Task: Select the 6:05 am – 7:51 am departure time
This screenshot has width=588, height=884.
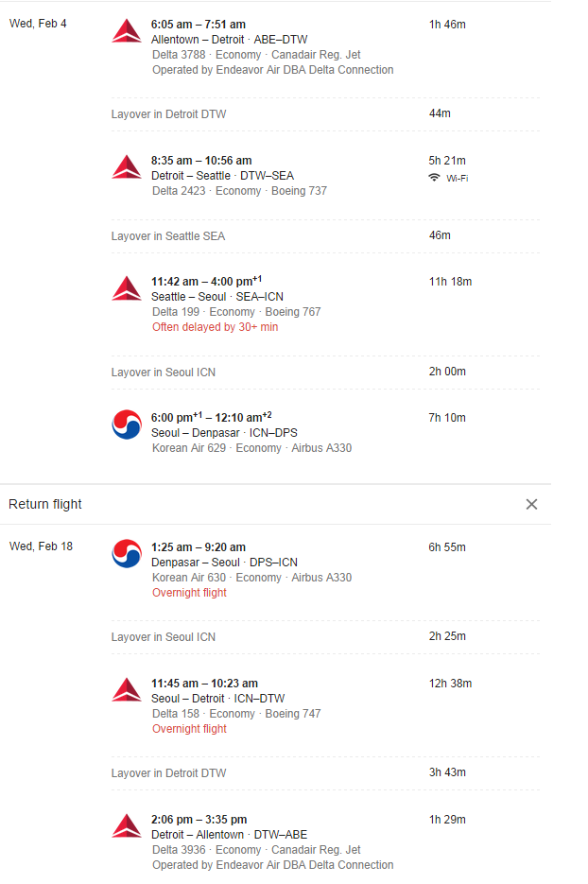Action: [199, 25]
